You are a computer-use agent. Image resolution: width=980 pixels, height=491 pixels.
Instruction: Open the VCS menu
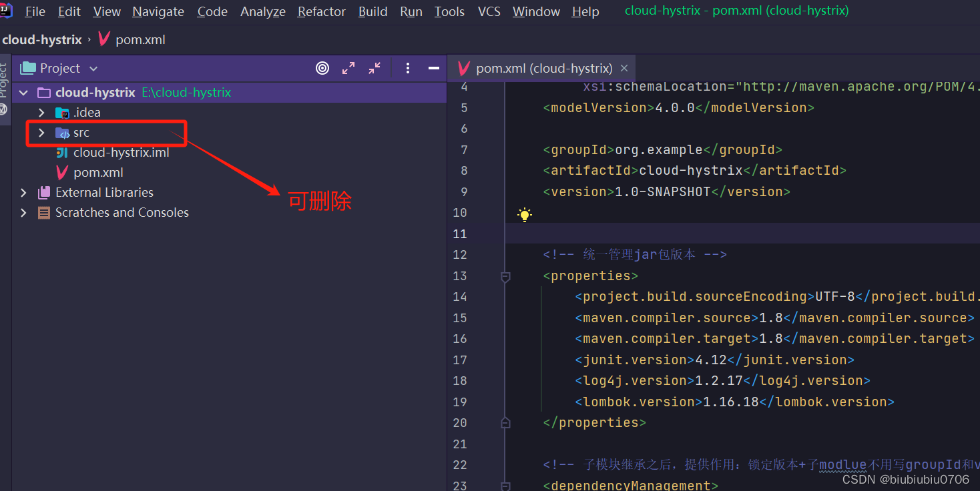coord(489,11)
